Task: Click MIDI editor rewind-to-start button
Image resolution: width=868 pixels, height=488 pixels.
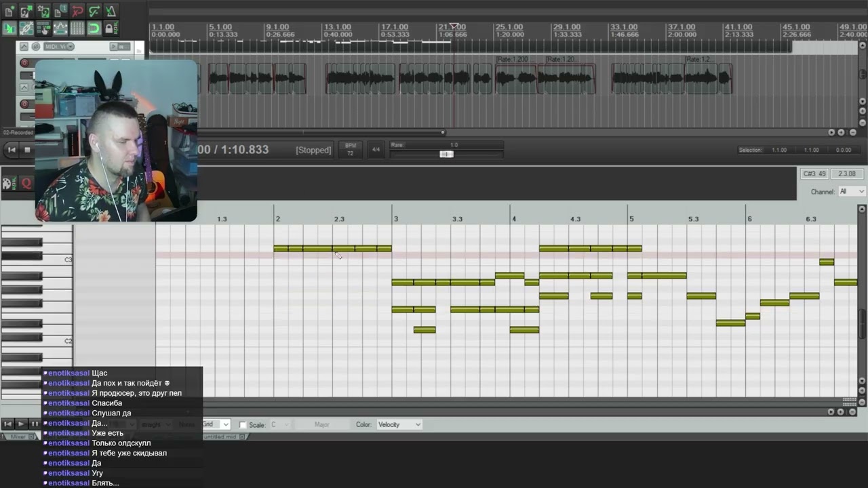Action: pos(7,424)
